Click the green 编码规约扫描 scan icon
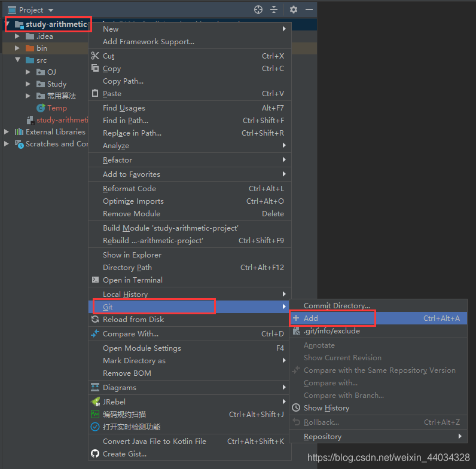This screenshot has height=469, width=476. [x=95, y=414]
